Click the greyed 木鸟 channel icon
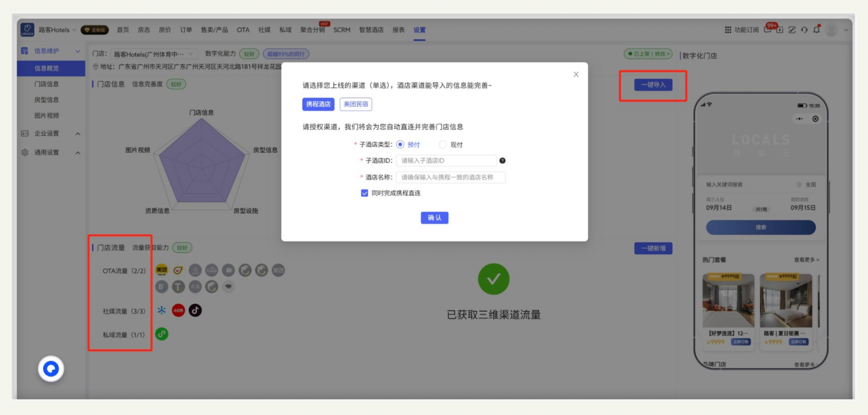 [x=195, y=286]
